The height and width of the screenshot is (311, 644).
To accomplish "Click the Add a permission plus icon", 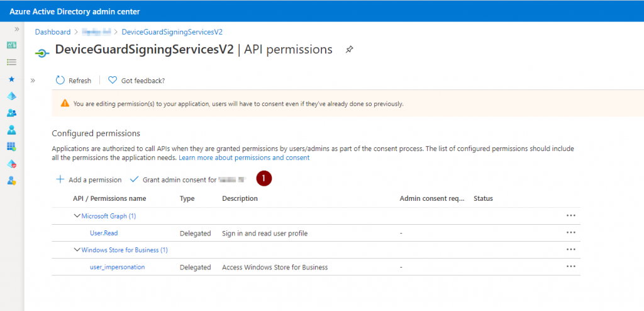I will (x=60, y=179).
